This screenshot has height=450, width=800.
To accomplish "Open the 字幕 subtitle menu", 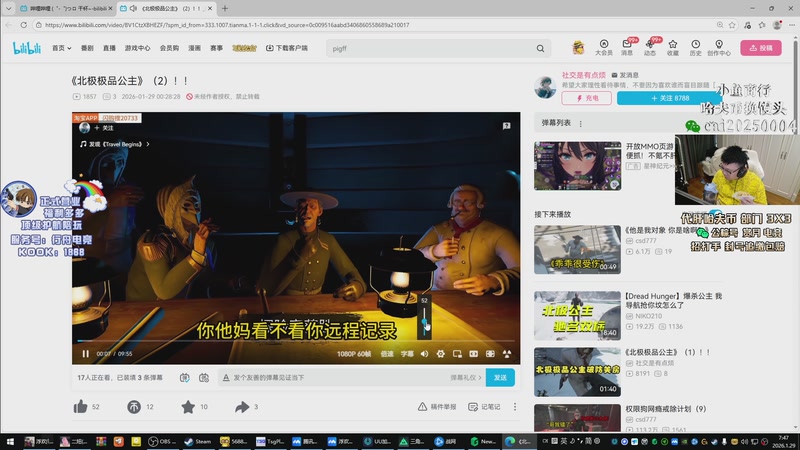I will tap(407, 354).
